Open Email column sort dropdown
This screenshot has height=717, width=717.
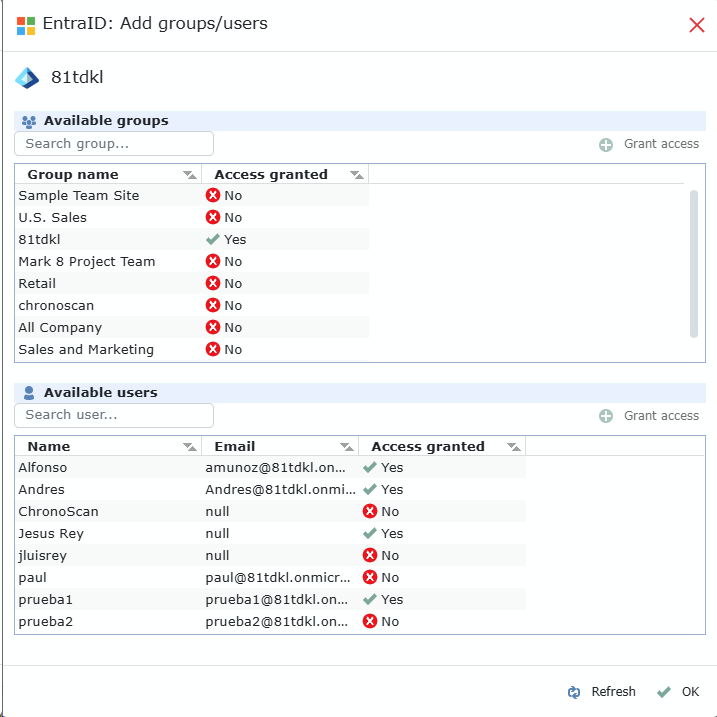pyautogui.click(x=346, y=447)
